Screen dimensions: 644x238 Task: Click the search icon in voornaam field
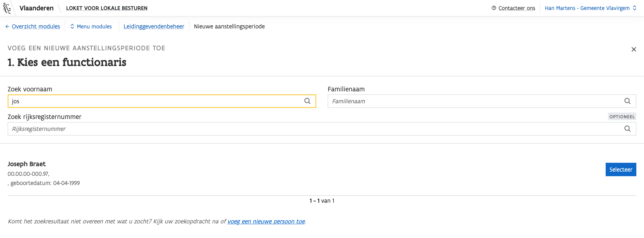pyautogui.click(x=307, y=101)
